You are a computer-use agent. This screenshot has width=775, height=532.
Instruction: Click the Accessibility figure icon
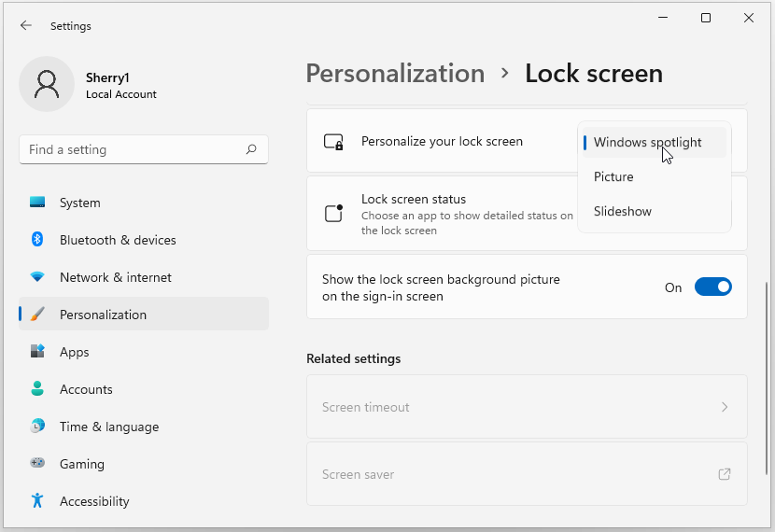[x=37, y=501]
